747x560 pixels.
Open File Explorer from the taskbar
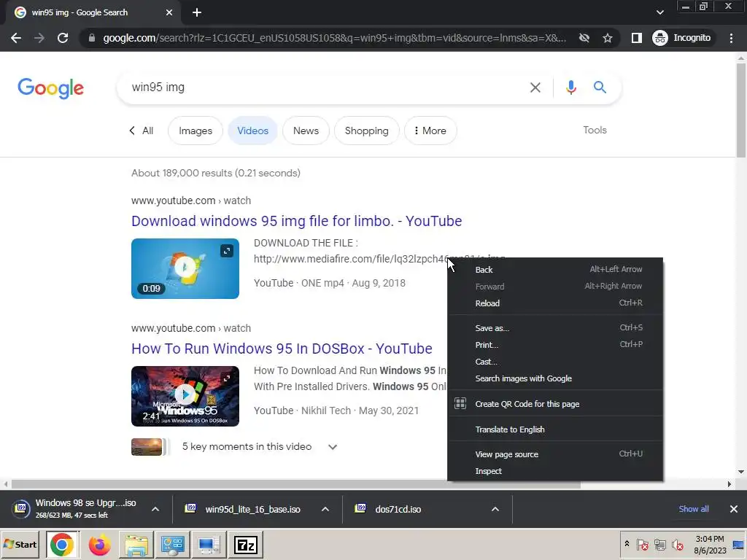coord(136,545)
